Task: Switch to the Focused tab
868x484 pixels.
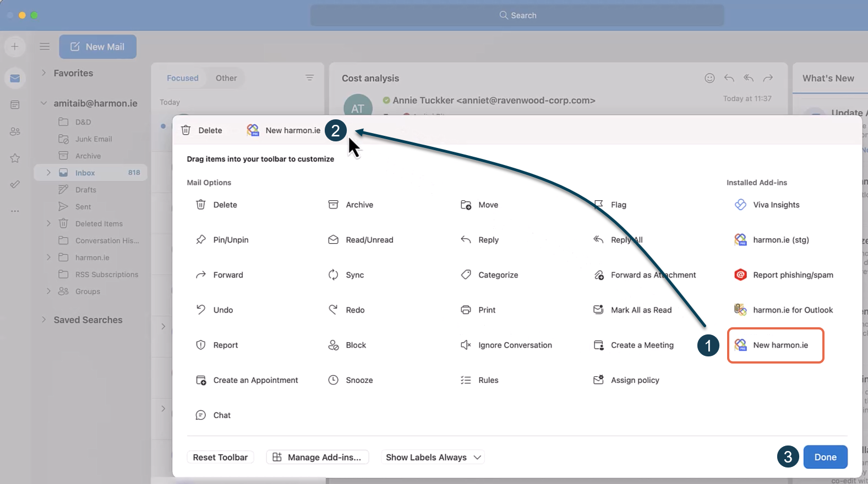Action: (182, 78)
